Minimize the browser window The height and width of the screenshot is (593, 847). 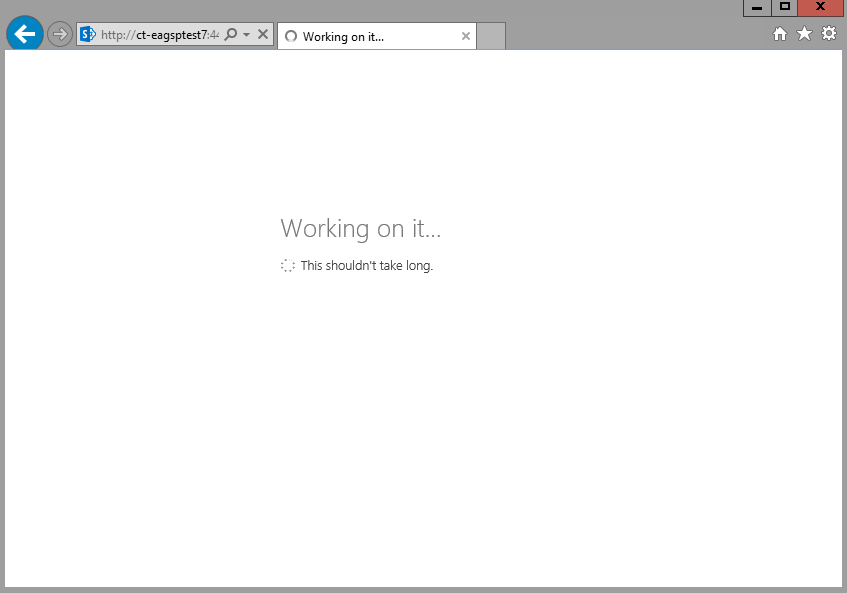[757, 8]
